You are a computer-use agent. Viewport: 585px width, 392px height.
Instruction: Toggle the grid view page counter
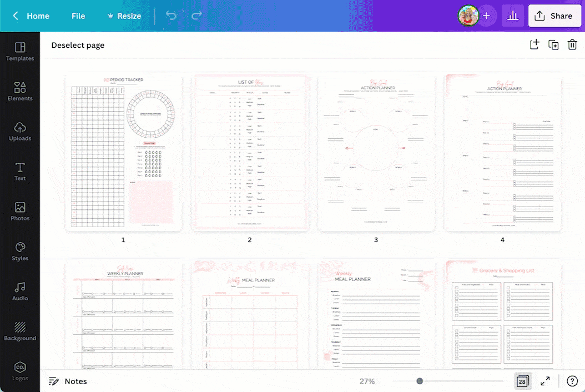tap(522, 381)
